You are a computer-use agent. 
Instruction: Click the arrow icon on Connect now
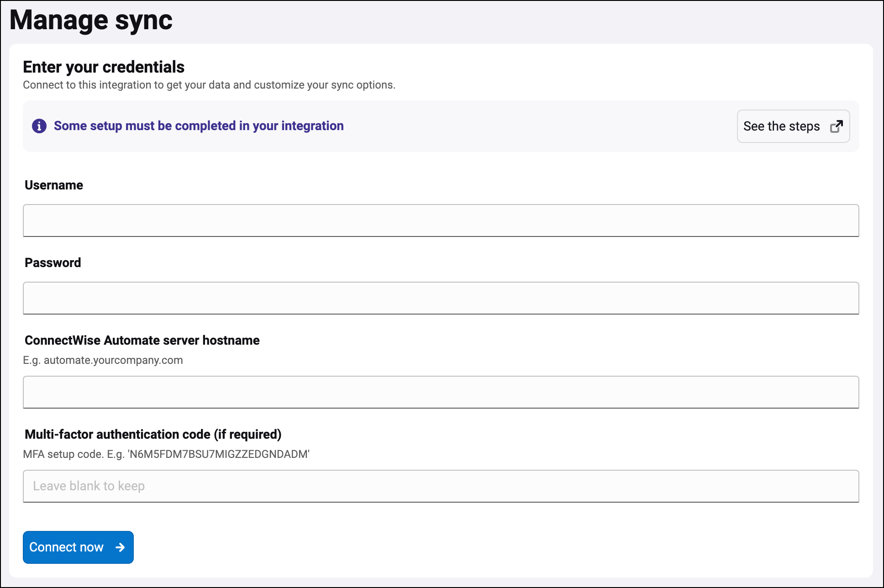coord(120,547)
